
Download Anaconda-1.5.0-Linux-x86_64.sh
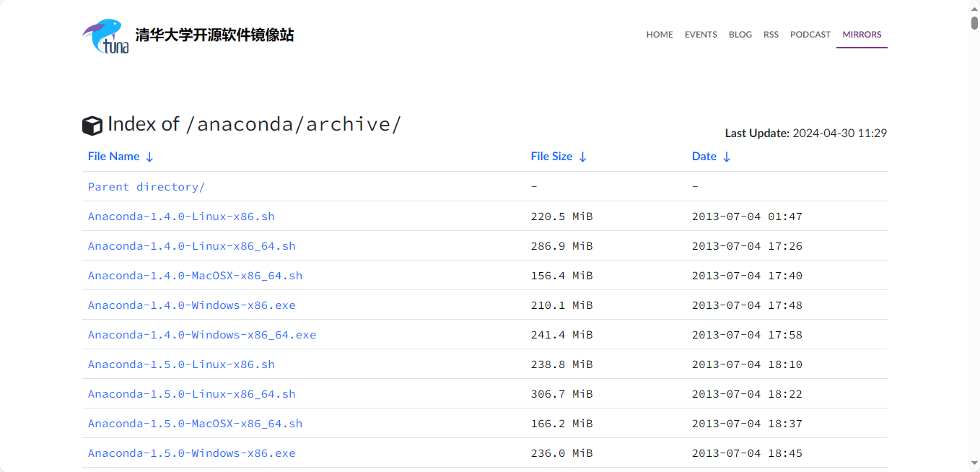pos(192,394)
